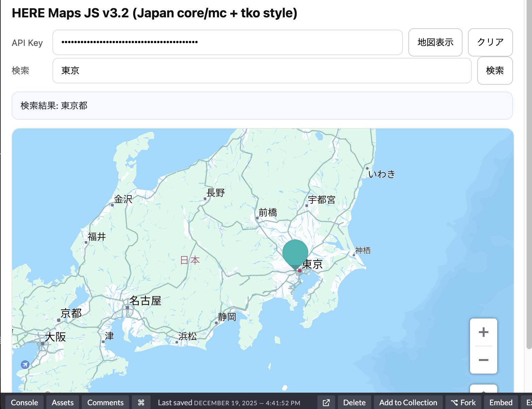Toggle the Assets panel
Screen dimensions: 532x409
[62, 403]
